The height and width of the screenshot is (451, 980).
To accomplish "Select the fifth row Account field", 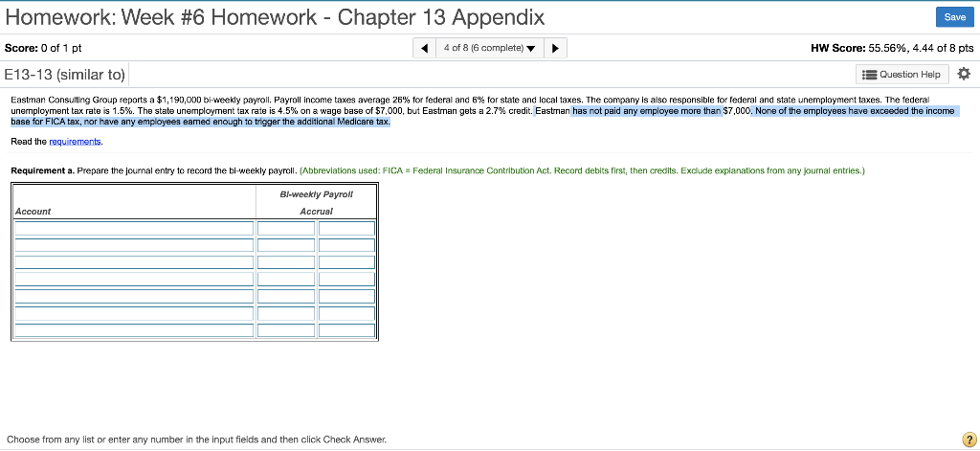I will coord(134,296).
